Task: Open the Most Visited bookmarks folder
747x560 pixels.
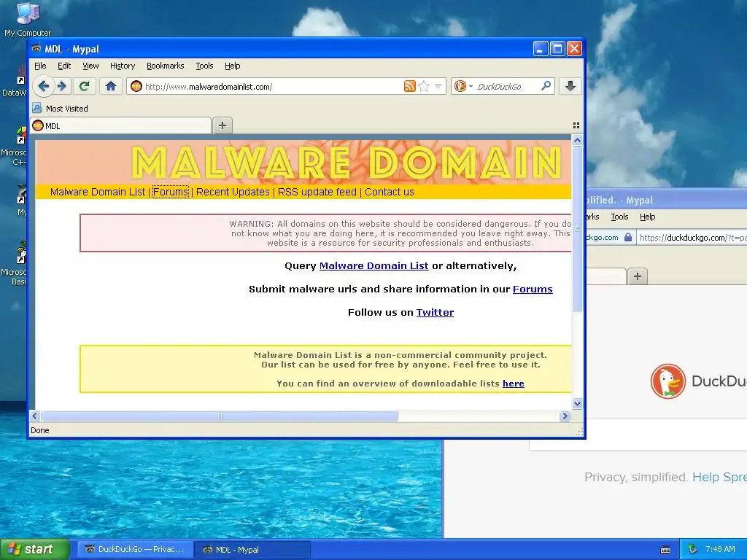Action: [x=61, y=108]
